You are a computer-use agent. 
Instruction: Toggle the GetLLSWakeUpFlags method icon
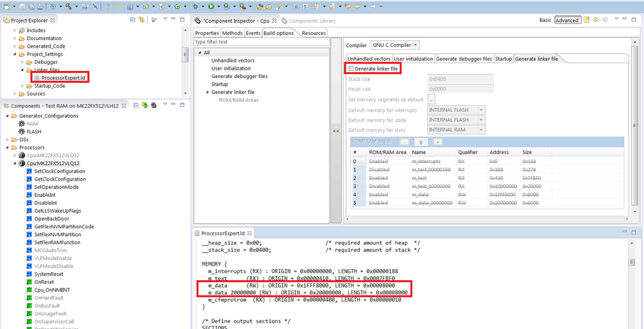point(29,210)
